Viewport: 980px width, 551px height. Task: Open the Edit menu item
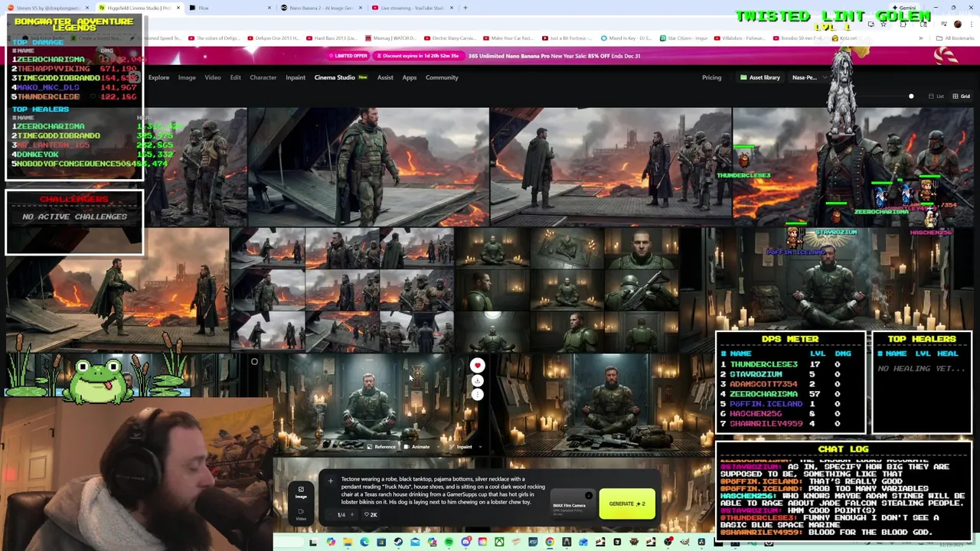235,77
